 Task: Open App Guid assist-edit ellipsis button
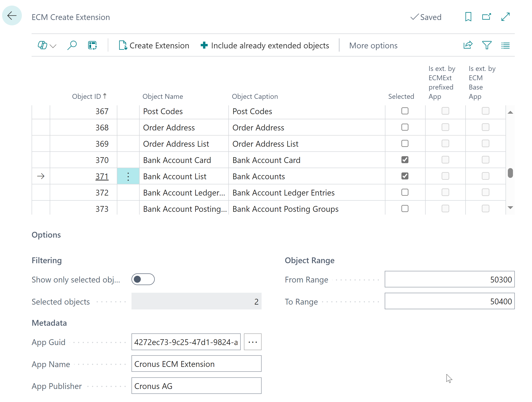253,342
